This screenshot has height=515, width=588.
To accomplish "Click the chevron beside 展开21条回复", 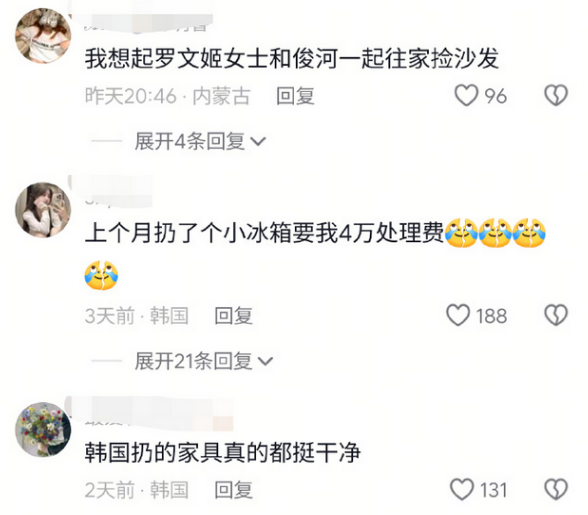I will click(266, 361).
